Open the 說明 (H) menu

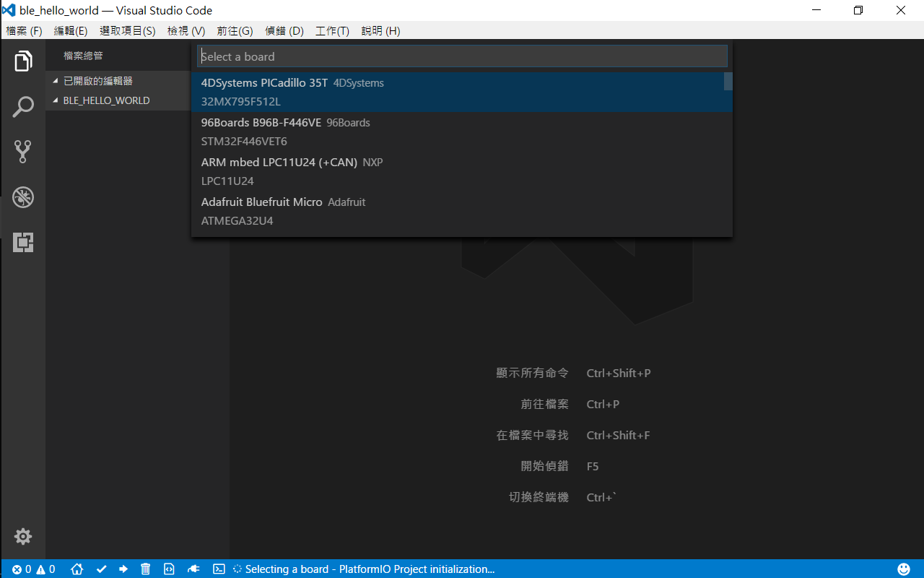click(x=380, y=30)
